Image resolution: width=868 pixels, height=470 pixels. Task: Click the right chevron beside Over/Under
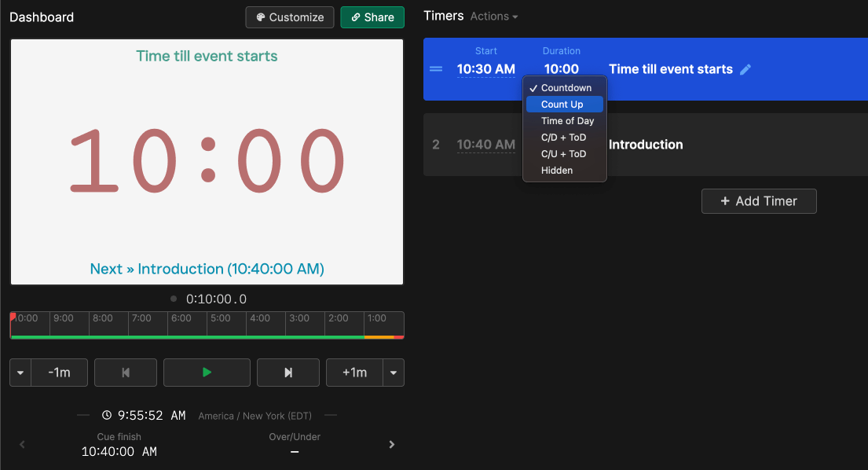coord(391,444)
